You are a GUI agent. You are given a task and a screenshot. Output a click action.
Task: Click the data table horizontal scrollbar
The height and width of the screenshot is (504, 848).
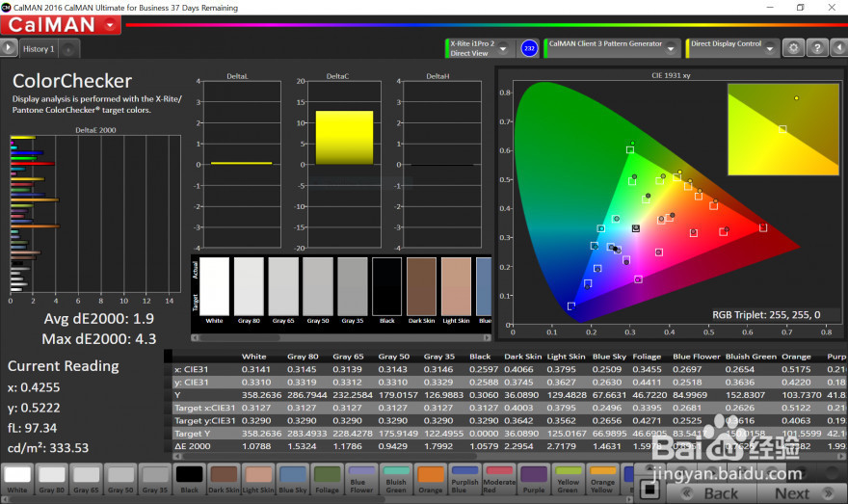pos(509,457)
